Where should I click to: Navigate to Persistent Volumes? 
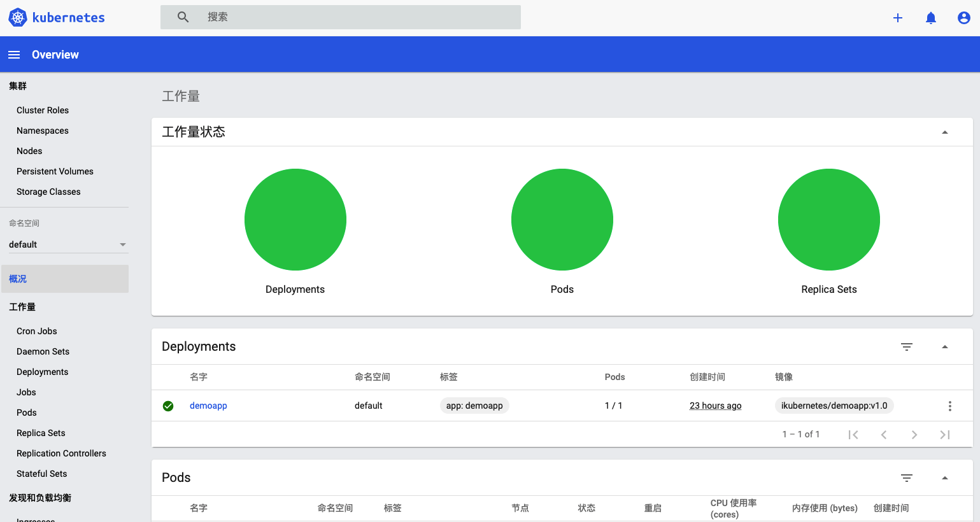55,171
